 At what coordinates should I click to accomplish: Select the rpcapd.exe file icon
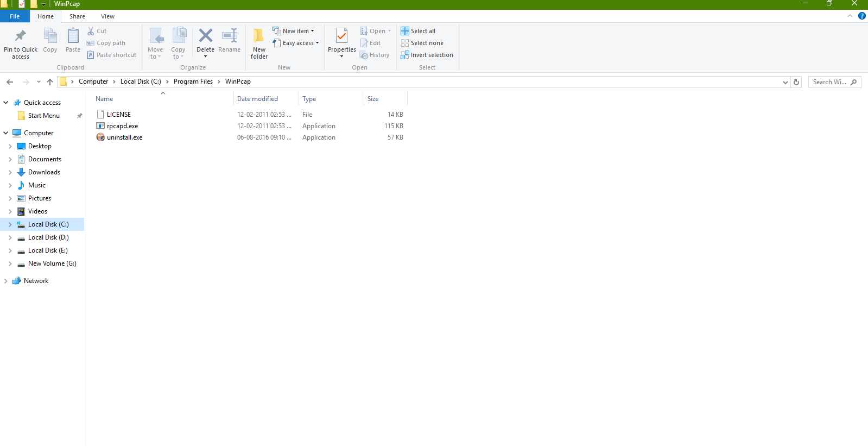pyautogui.click(x=100, y=126)
